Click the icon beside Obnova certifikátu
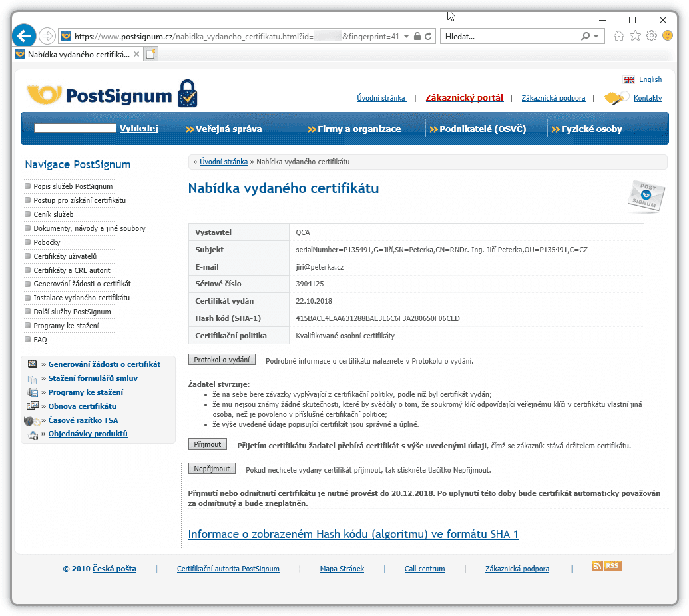 point(33,406)
